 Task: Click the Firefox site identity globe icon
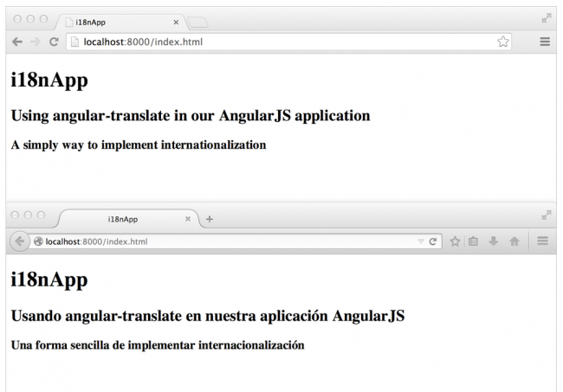[x=39, y=241]
